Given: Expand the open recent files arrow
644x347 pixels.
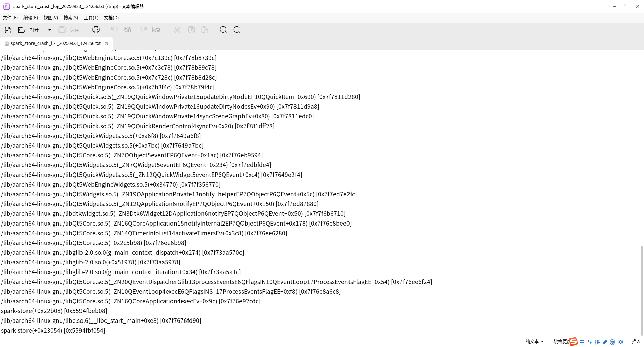Looking at the screenshot, I should pos(50,30).
